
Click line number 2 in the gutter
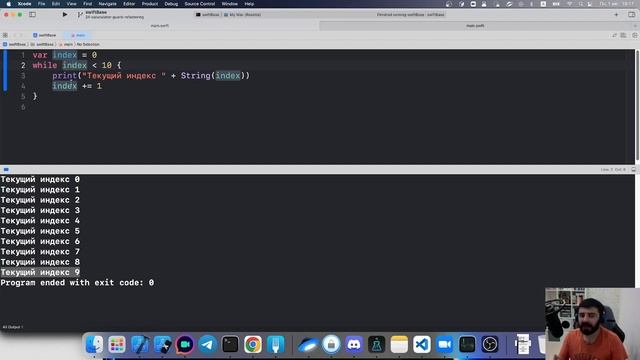pos(23,65)
